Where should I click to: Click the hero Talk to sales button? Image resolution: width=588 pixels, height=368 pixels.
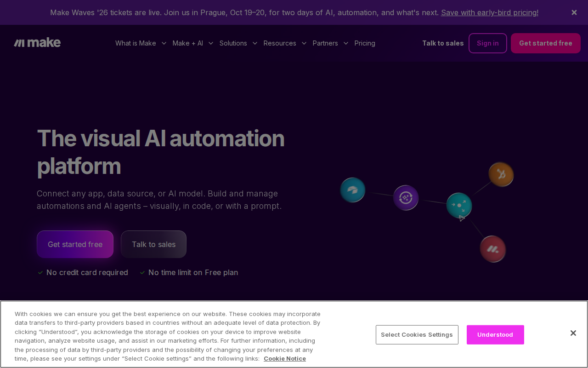(x=153, y=244)
